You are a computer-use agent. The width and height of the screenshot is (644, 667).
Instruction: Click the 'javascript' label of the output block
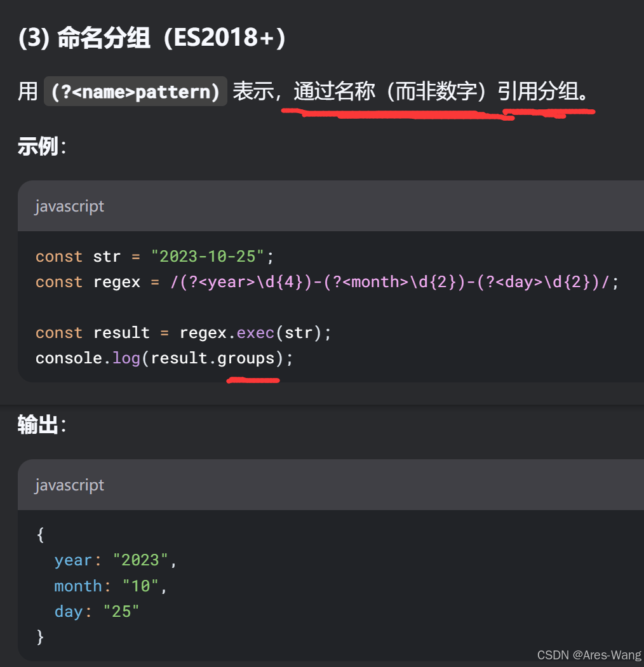tap(69, 485)
